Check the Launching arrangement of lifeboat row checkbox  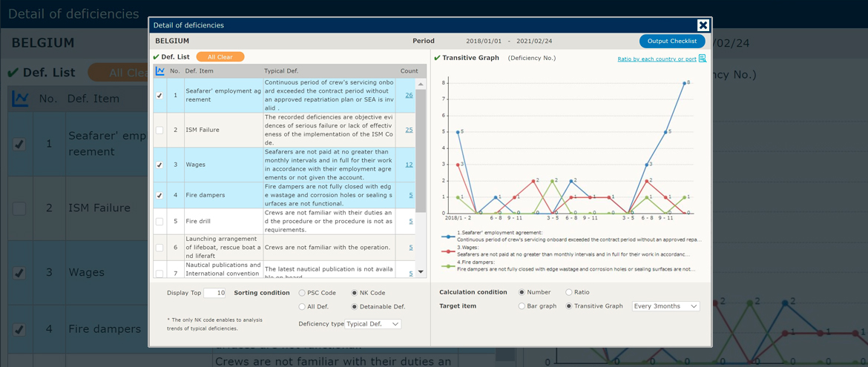click(160, 248)
